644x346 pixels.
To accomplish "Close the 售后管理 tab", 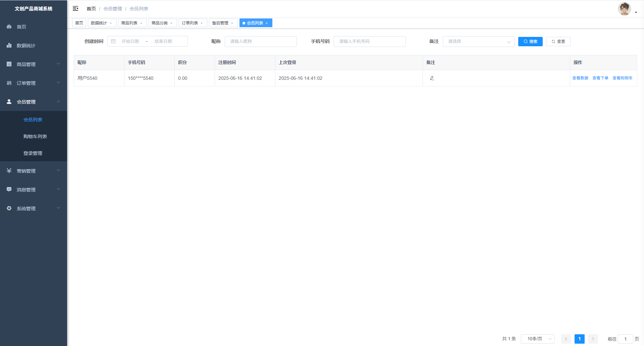I will pyautogui.click(x=232, y=23).
